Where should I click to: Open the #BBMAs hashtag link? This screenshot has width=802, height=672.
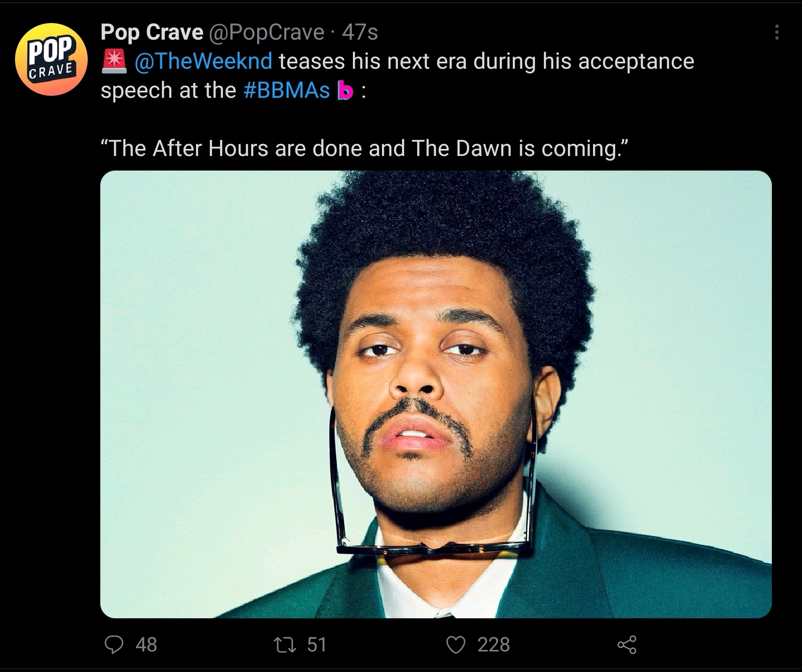click(x=286, y=90)
